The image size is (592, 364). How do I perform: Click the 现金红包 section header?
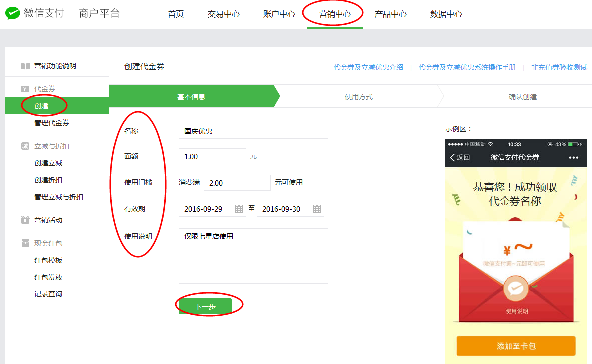click(48, 243)
